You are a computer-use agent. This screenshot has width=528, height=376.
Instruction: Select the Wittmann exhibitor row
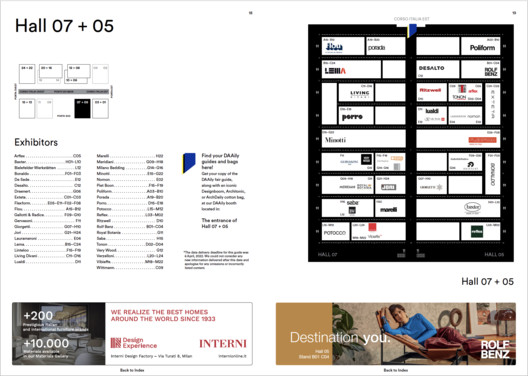pos(130,268)
